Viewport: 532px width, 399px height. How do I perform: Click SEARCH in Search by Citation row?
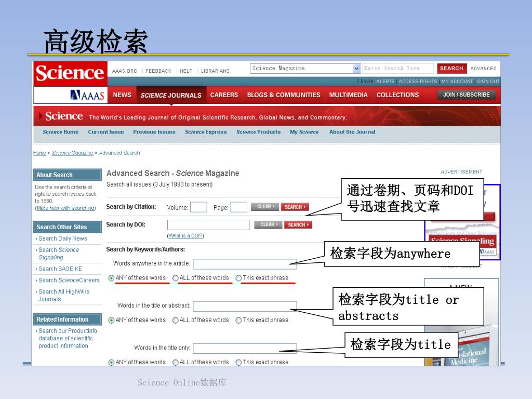[x=295, y=207]
